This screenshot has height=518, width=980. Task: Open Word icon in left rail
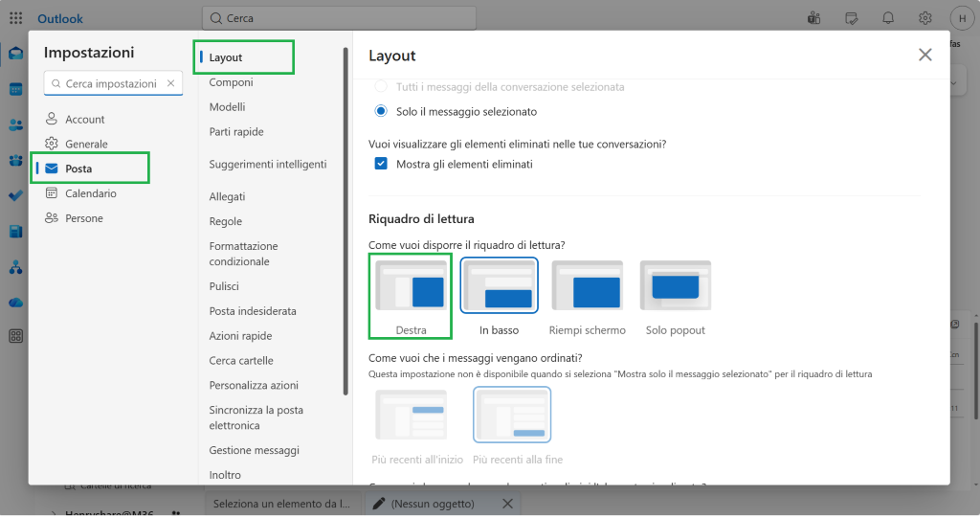[x=15, y=232]
